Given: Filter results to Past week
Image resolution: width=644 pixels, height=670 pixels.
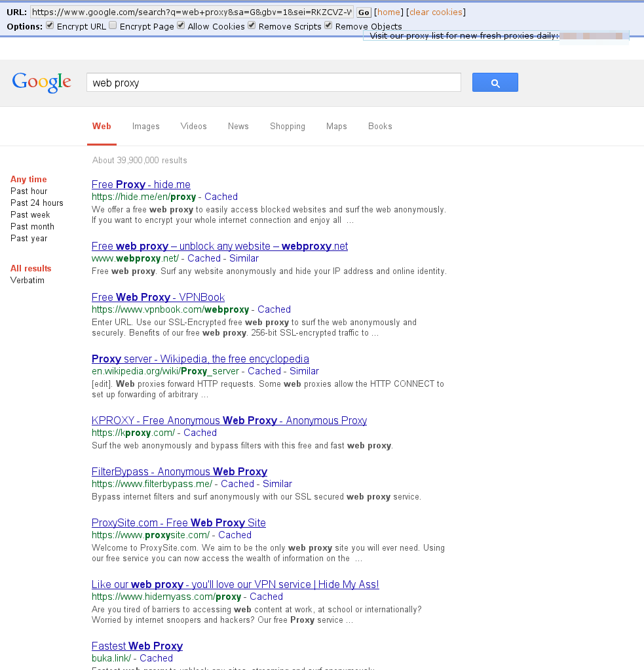Looking at the screenshot, I should coord(30,214).
